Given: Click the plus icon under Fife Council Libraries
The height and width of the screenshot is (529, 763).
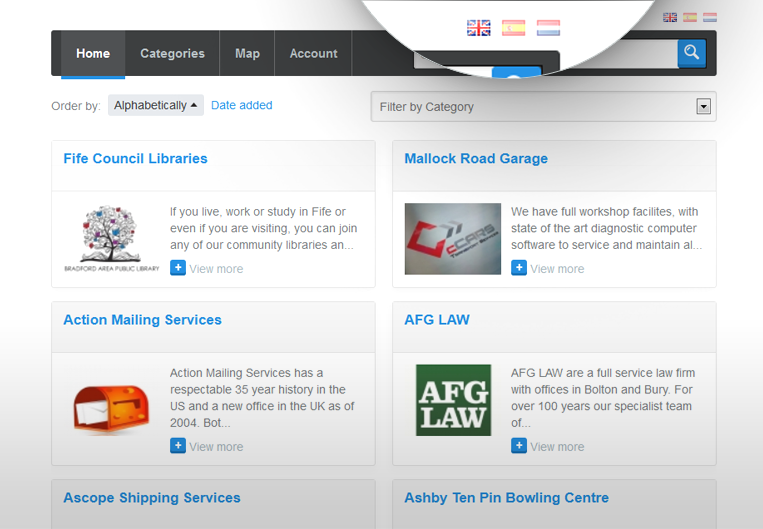Looking at the screenshot, I should click(x=178, y=268).
